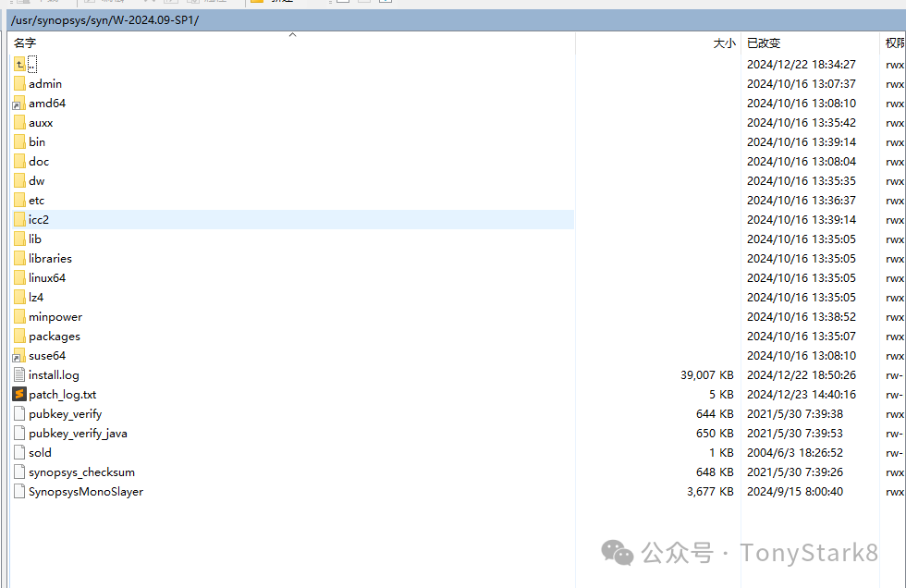This screenshot has height=588, width=906.
Task: Click the 648 KB size cell
Action: (715, 472)
